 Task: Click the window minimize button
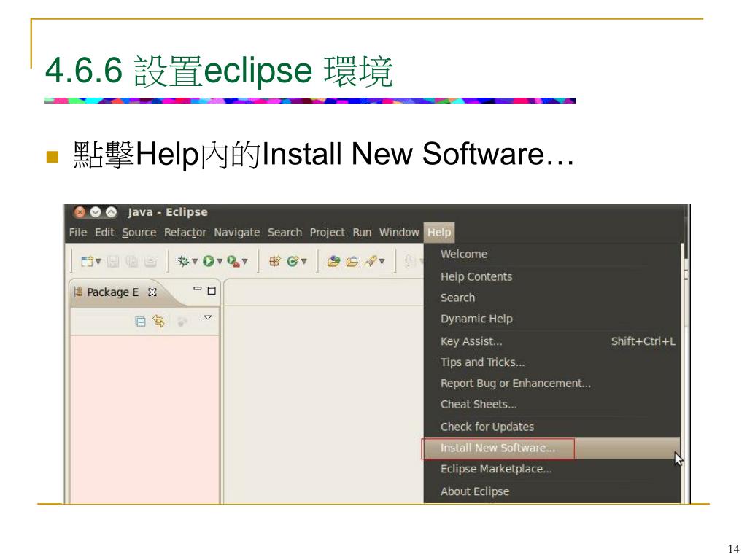pos(96,212)
